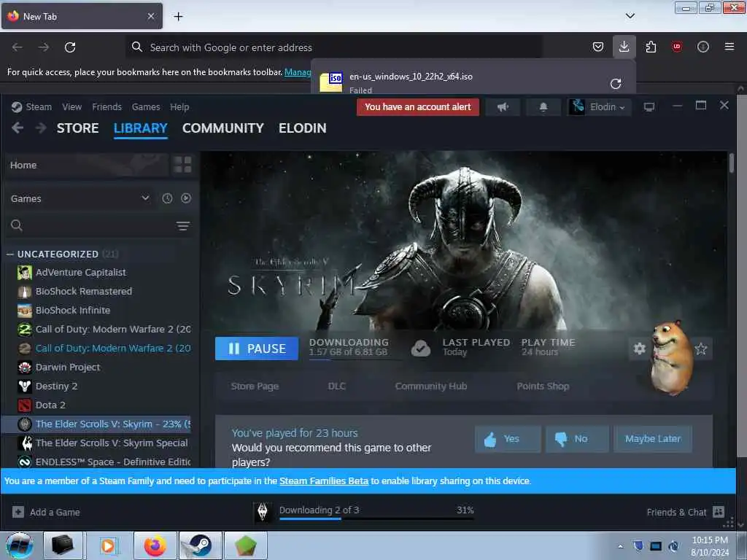The width and height of the screenshot is (747, 560).
Task: Expand the Games filter dropdown
Action: tap(145, 198)
